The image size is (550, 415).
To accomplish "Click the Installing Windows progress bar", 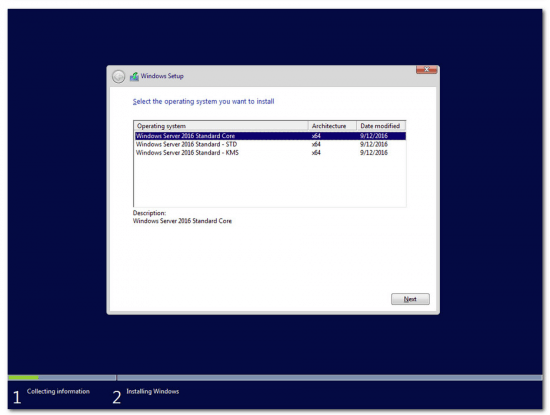I will [x=330, y=378].
